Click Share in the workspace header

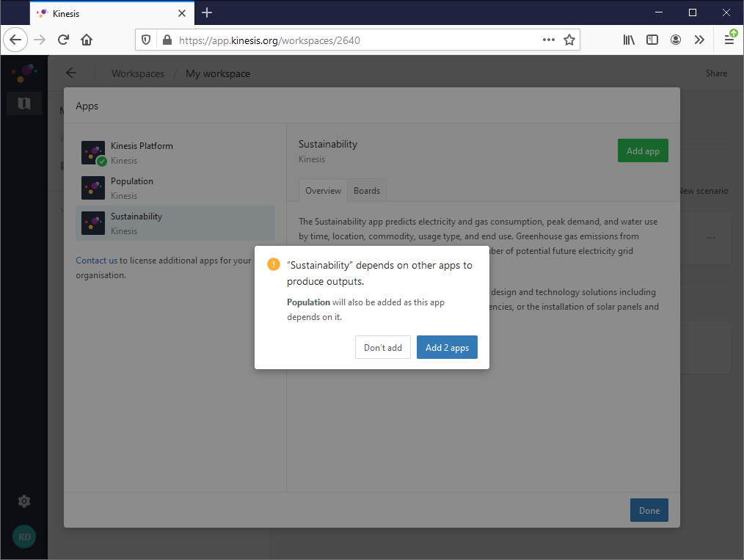[716, 73]
